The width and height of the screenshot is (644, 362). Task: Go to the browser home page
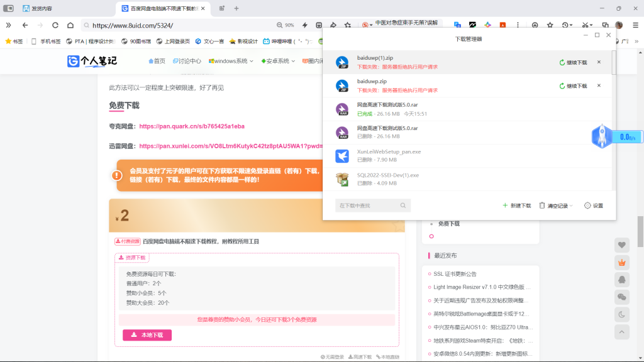coord(70,25)
